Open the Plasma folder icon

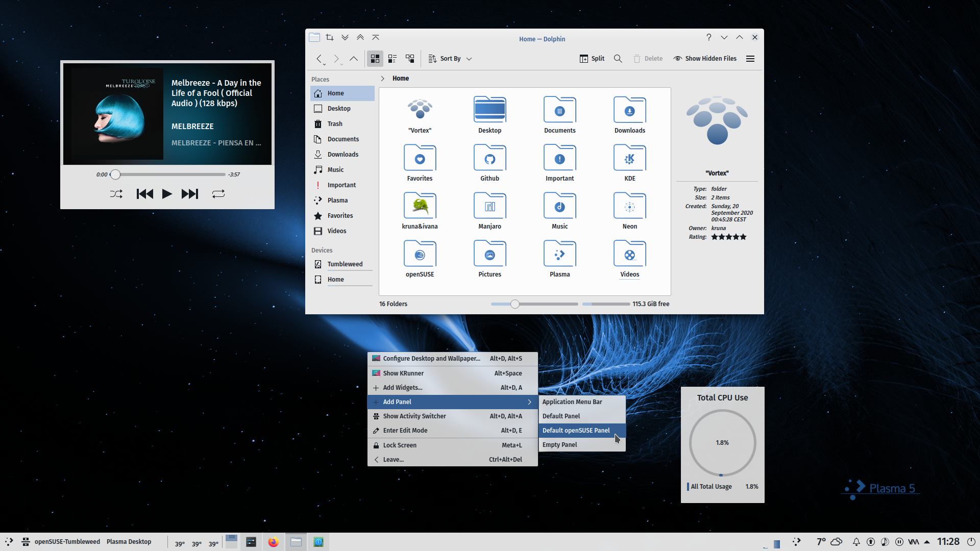point(559,259)
